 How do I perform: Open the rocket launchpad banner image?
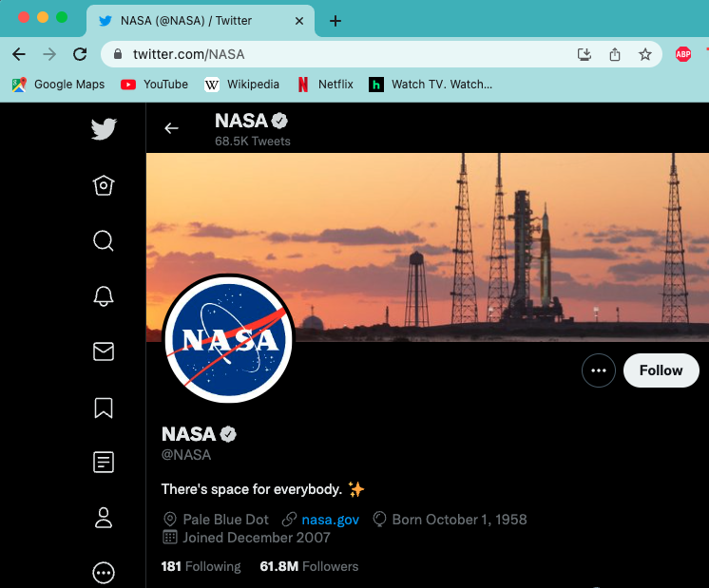(428, 247)
